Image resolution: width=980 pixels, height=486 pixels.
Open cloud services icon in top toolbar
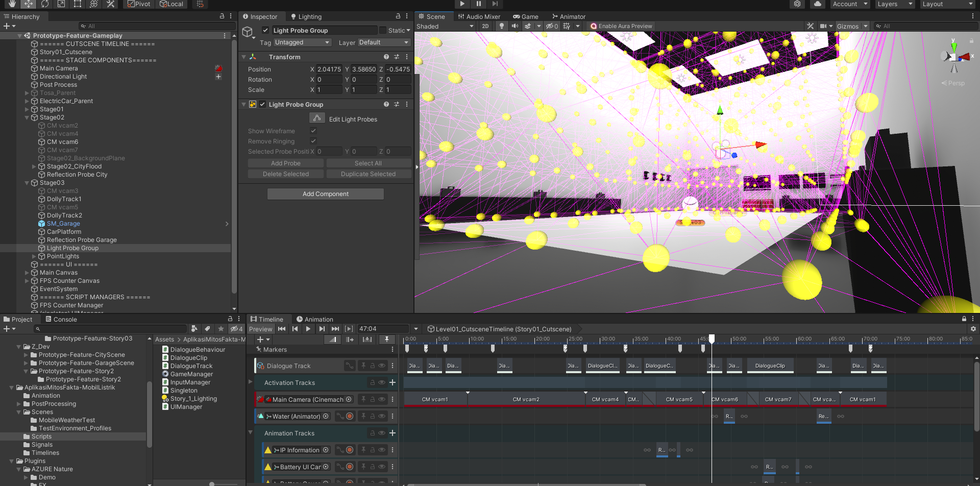tap(818, 4)
